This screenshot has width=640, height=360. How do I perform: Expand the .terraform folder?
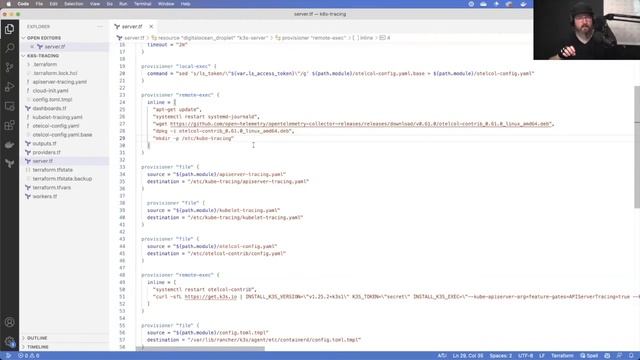(45, 64)
